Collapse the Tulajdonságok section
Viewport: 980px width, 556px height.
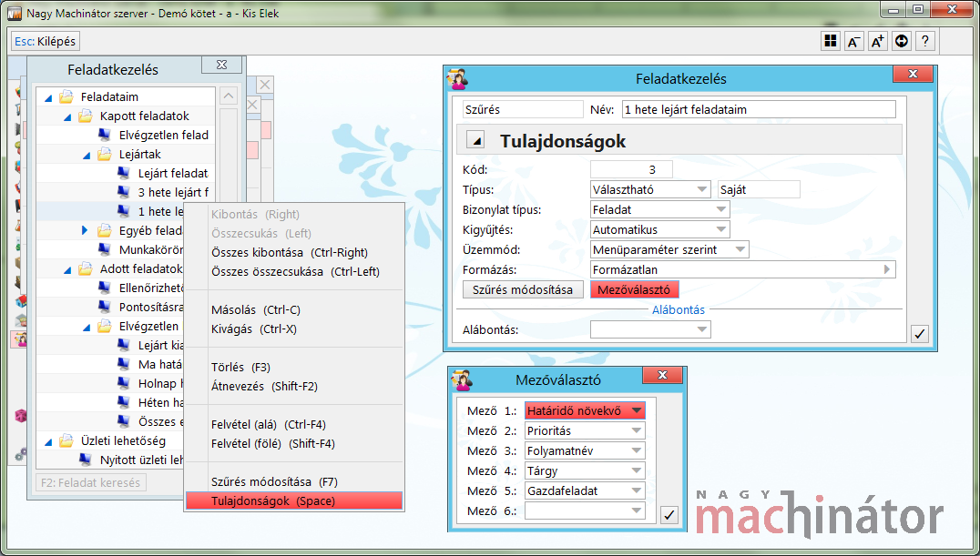pyautogui.click(x=476, y=141)
